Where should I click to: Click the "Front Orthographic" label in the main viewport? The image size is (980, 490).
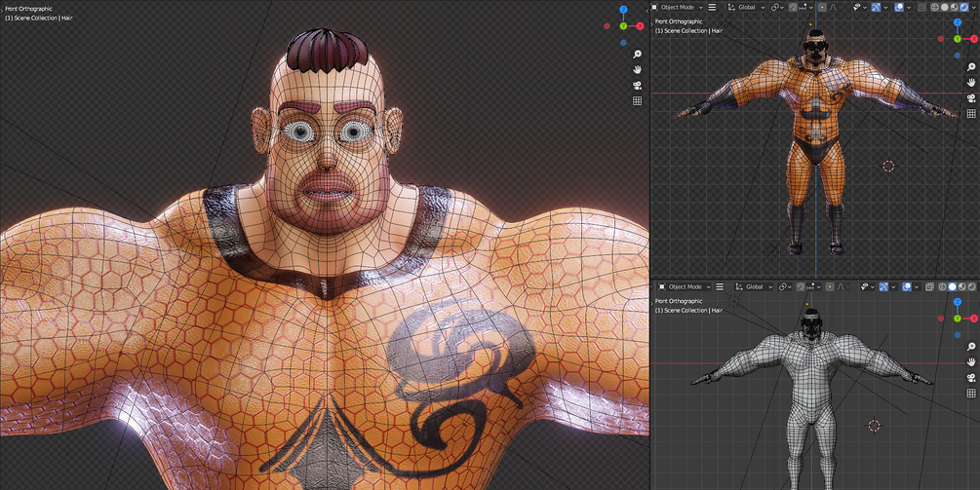28,9
